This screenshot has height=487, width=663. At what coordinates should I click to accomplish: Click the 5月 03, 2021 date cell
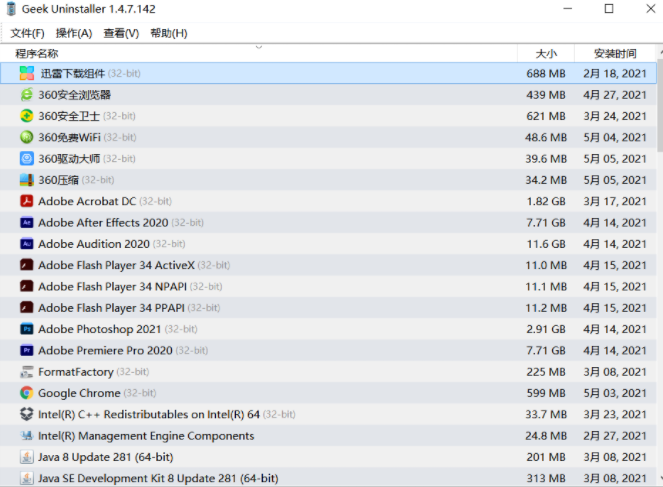tap(615, 393)
